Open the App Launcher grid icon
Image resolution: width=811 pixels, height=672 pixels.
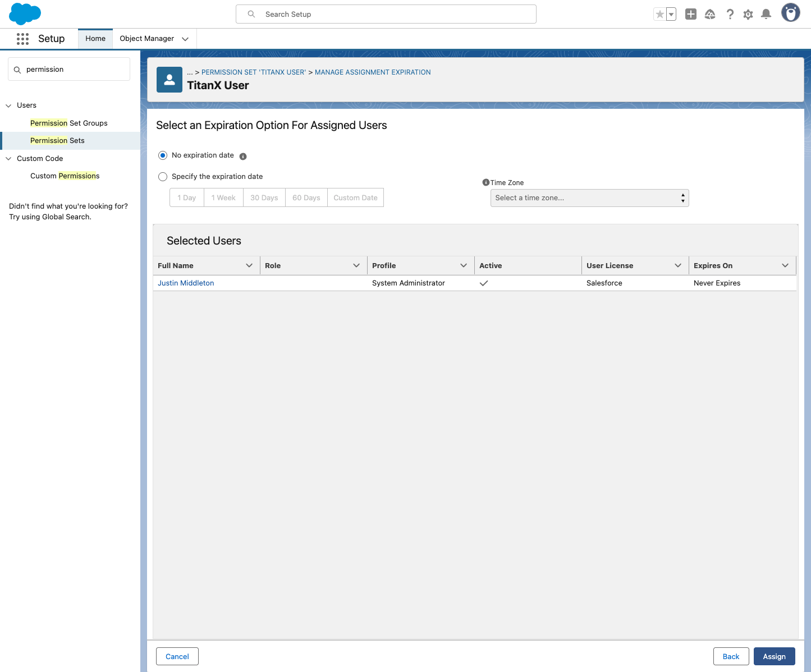coord(22,39)
